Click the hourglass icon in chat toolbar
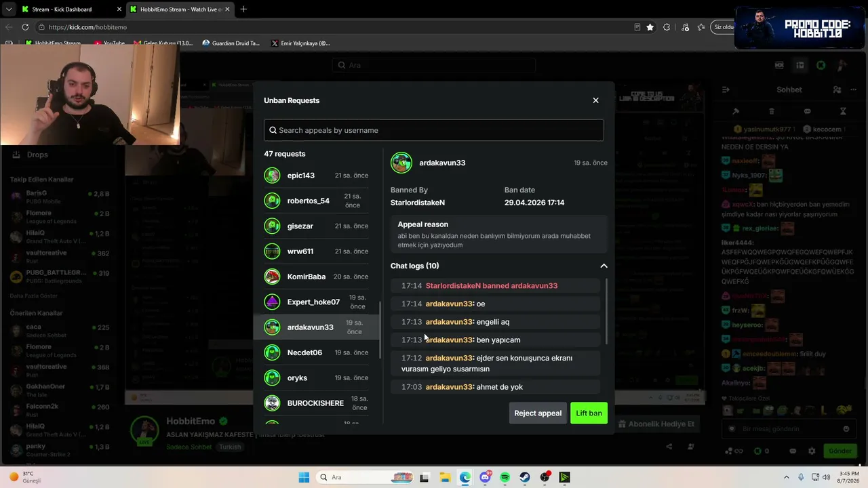The width and height of the screenshot is (868, 488). tap(843, 111)
